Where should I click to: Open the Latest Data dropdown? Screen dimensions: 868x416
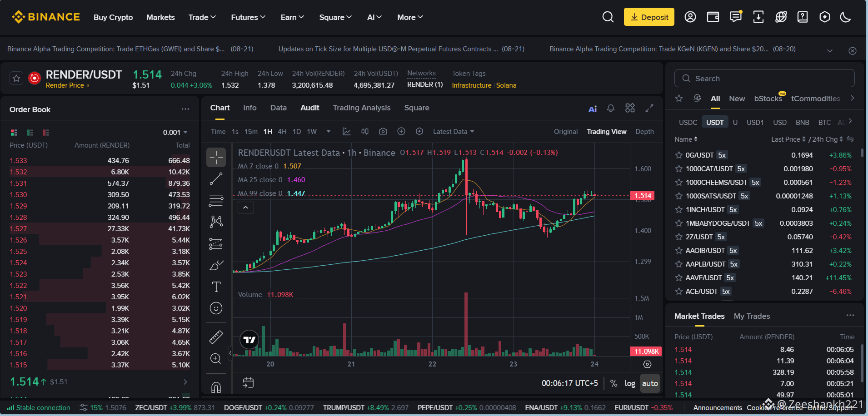pos(454,131)
